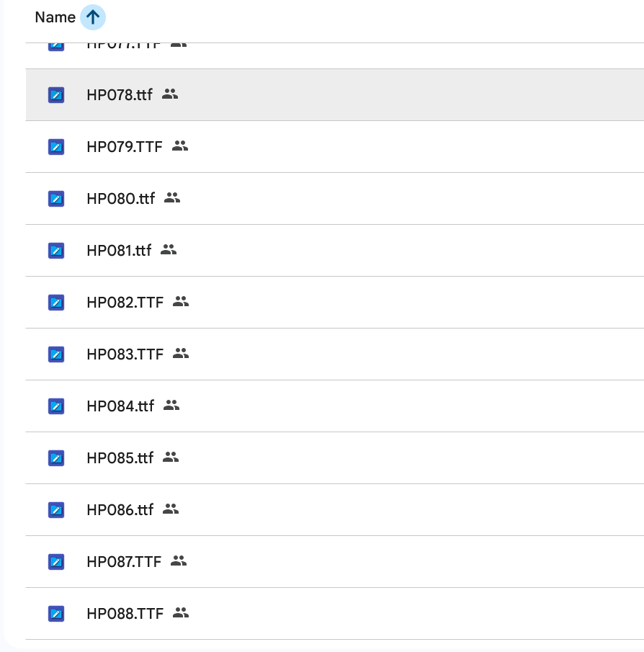The width and height of the screenshot is (644, 652).
Task: Select the HP085.ttf file icon
Action: [56, 457]
